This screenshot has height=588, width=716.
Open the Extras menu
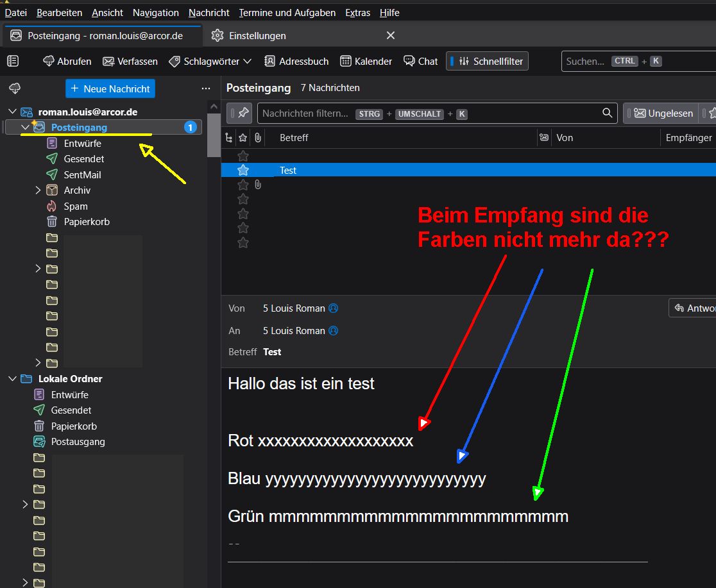point(357,13)
